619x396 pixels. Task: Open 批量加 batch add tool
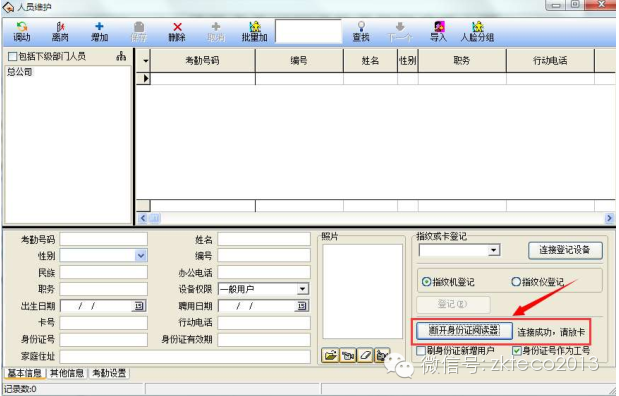pyautogui.click(x=255, y=32)
